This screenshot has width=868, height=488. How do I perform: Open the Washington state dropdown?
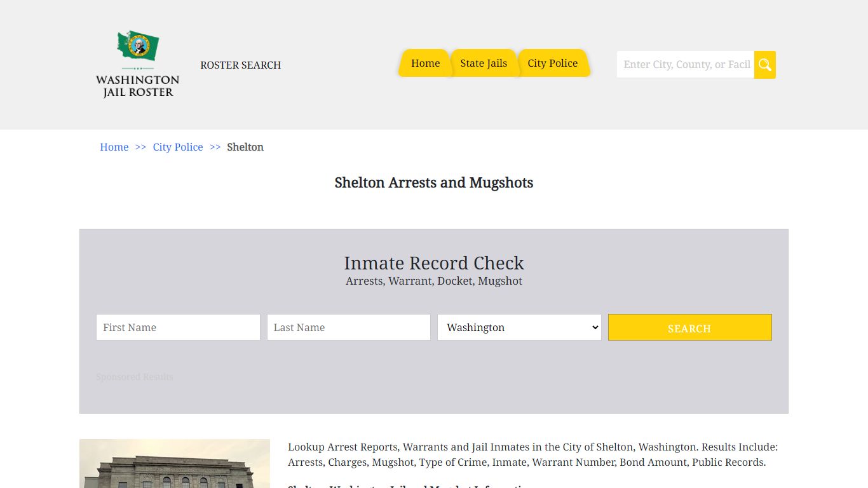click(x=519, y=327)
